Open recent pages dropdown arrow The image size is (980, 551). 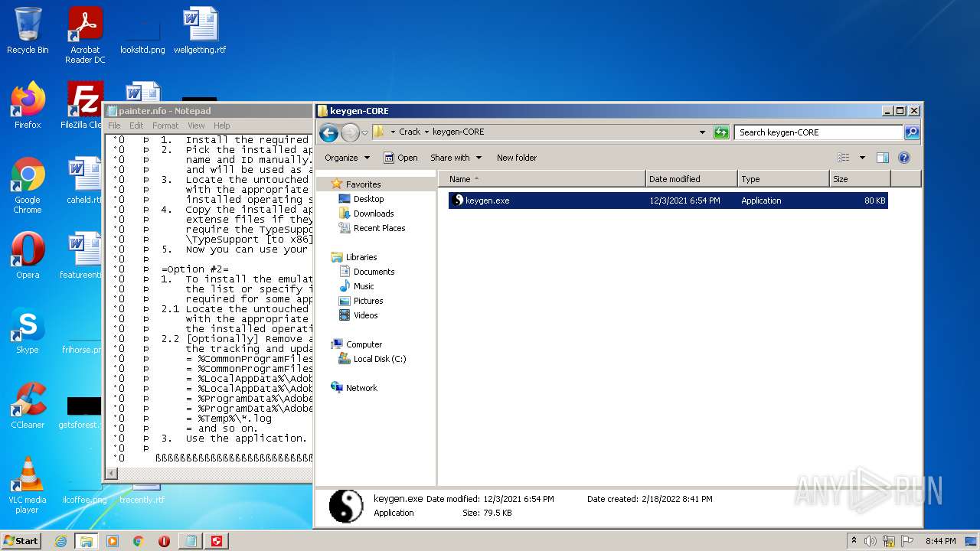coord(365,132)
